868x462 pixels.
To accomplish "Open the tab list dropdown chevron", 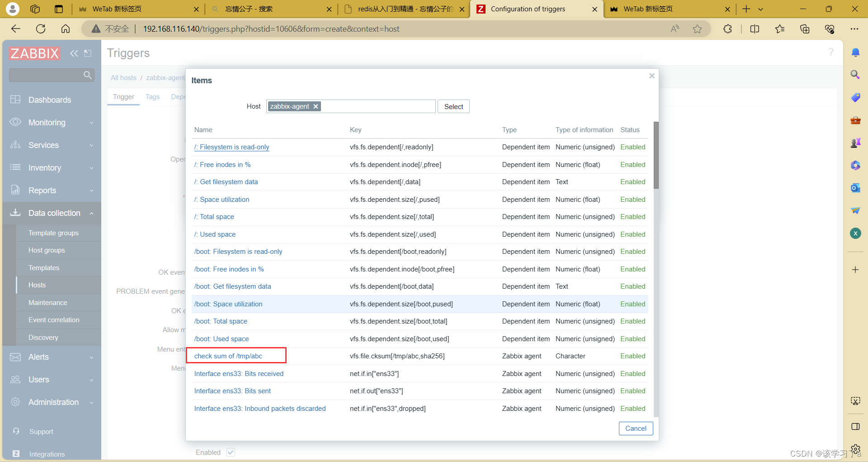I will 760,9.
